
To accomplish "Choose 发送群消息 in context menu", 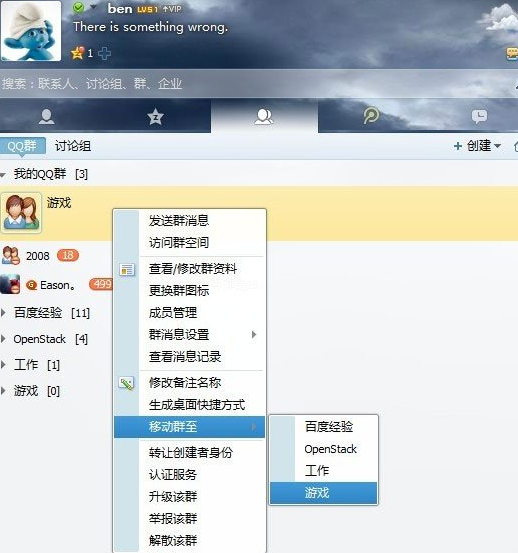I will point(189,221).
